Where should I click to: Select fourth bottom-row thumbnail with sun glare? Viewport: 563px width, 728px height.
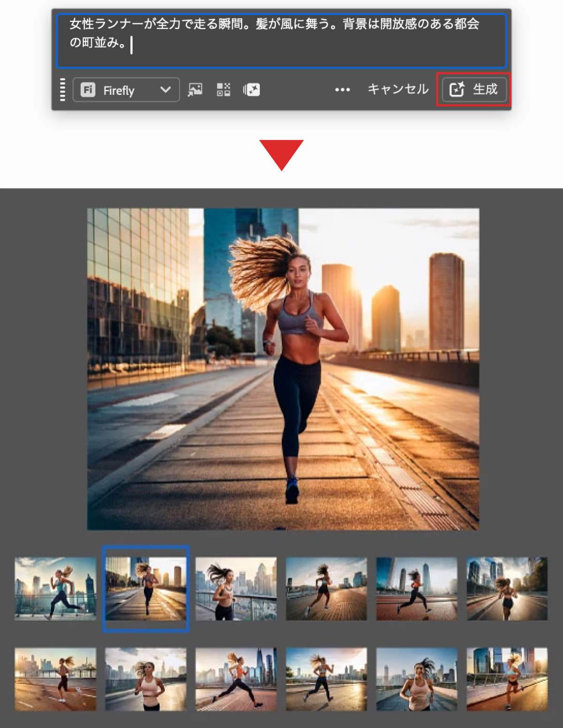[x=327, y=679]
